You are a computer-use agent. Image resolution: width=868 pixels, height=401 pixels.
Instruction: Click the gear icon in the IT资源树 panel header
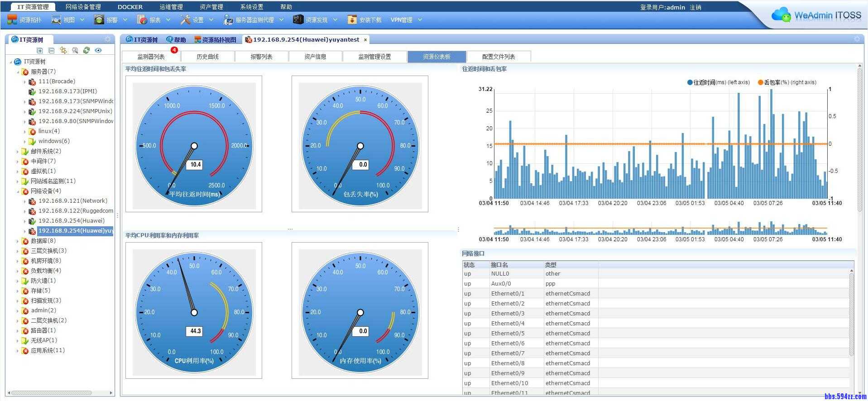107,39
